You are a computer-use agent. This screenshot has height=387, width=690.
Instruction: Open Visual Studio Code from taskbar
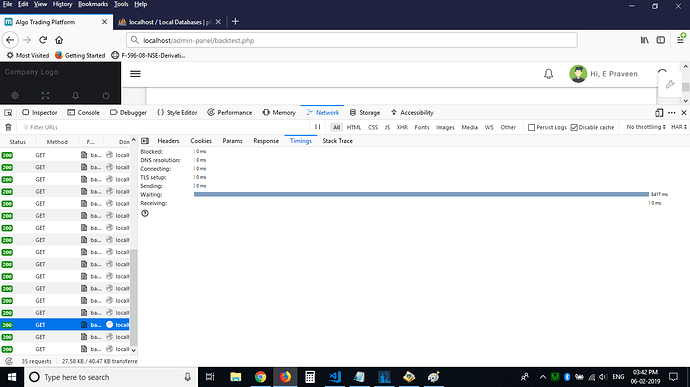click(335, 377)
